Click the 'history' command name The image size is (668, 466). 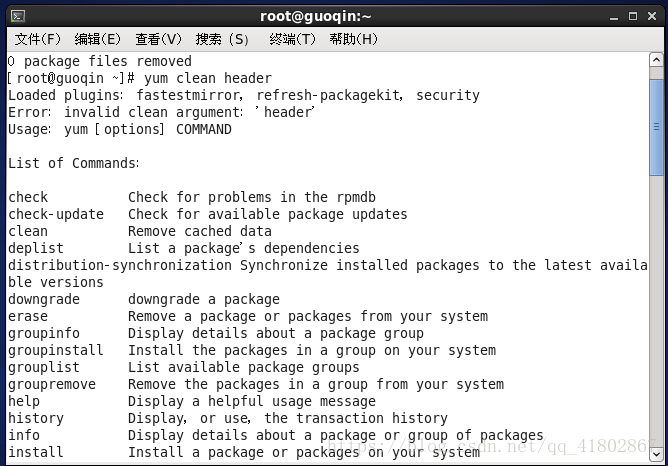click(36, 418)
